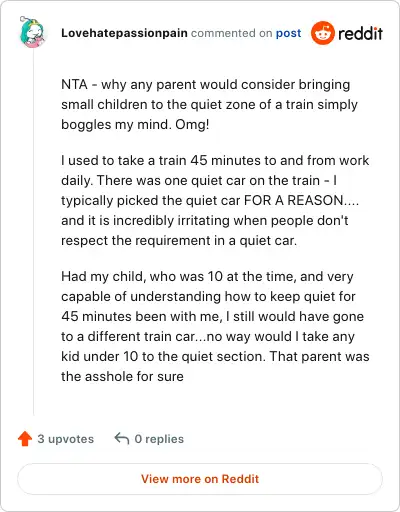Click the Lovehatepassionpain user avatar
This screenshot has height=512, width=400.
coord(32,32)
